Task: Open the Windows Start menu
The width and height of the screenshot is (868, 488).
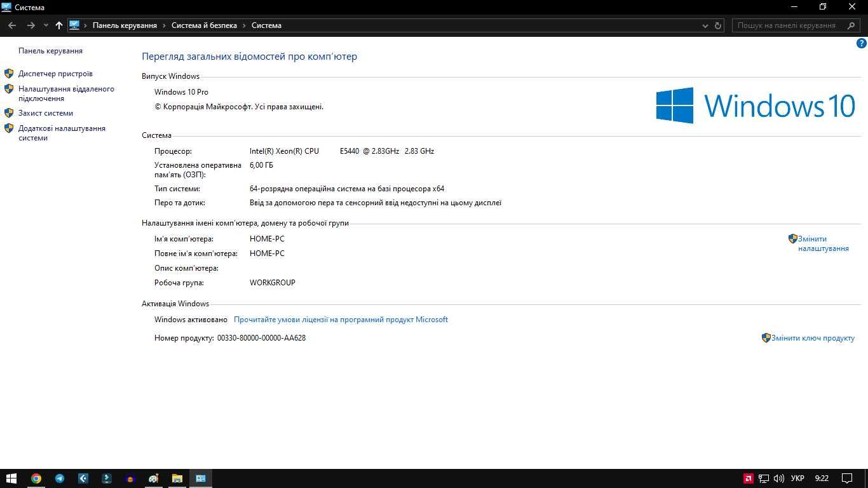Action: point(11,478)
